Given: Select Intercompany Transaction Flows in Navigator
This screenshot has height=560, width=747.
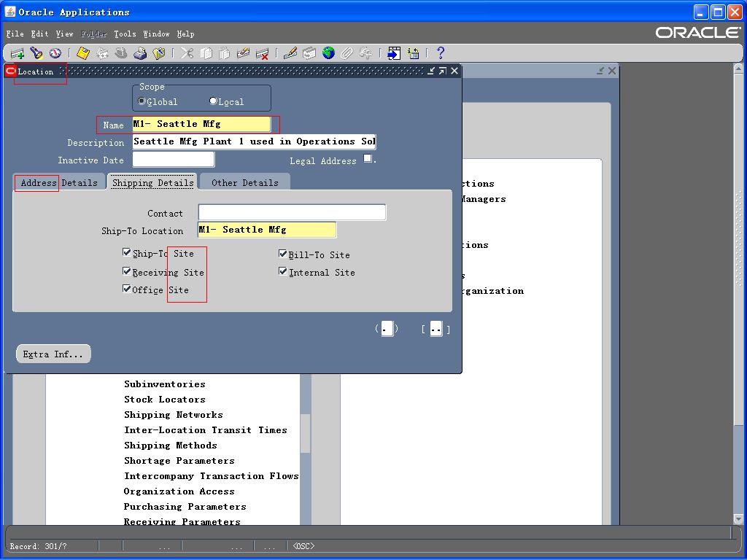Looking at the screenshot, I should pos(211,475).
